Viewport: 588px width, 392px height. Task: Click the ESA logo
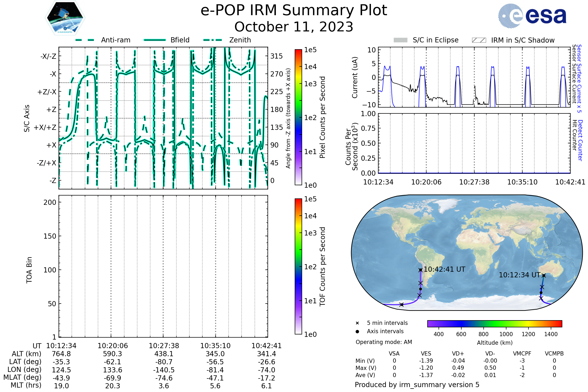(x=532, y=16)
